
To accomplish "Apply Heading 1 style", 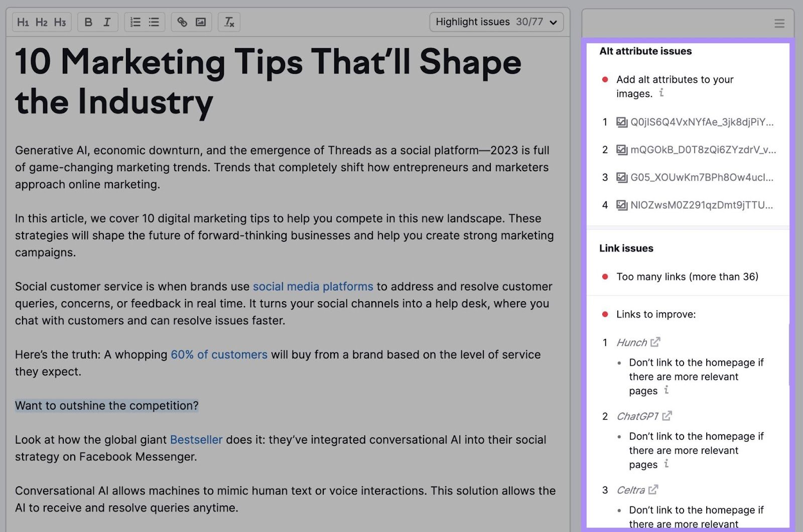I will click(23, 22).
